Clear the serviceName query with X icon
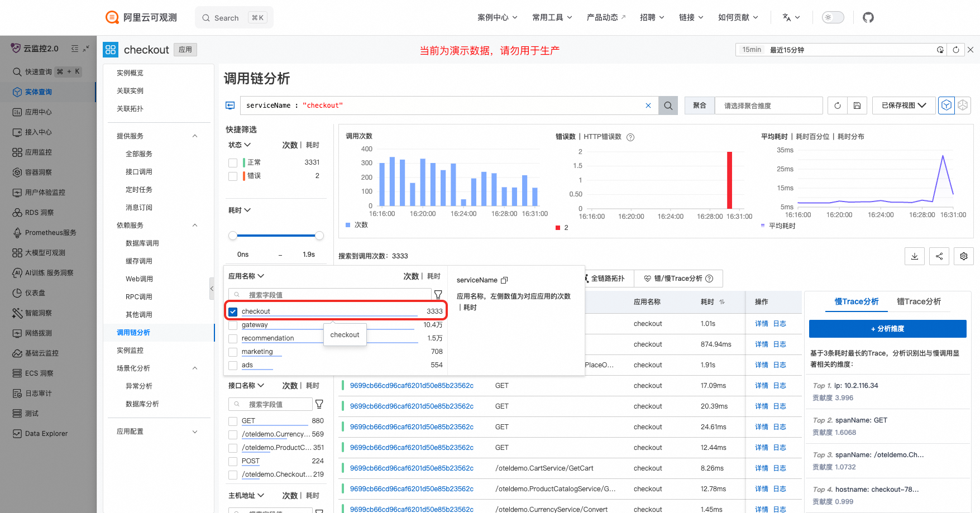 [648, 106]
